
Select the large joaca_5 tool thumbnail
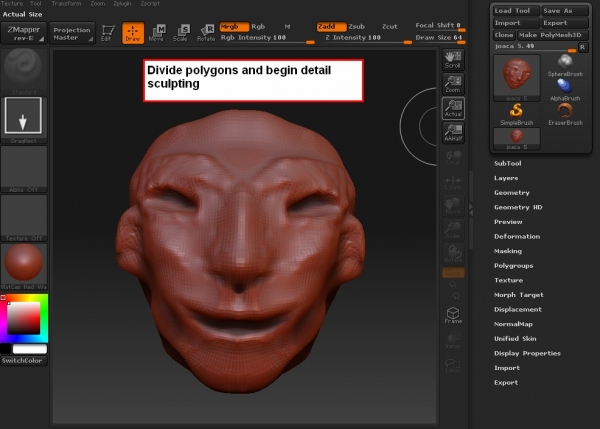pyautogui.click(x=517, y=78)
